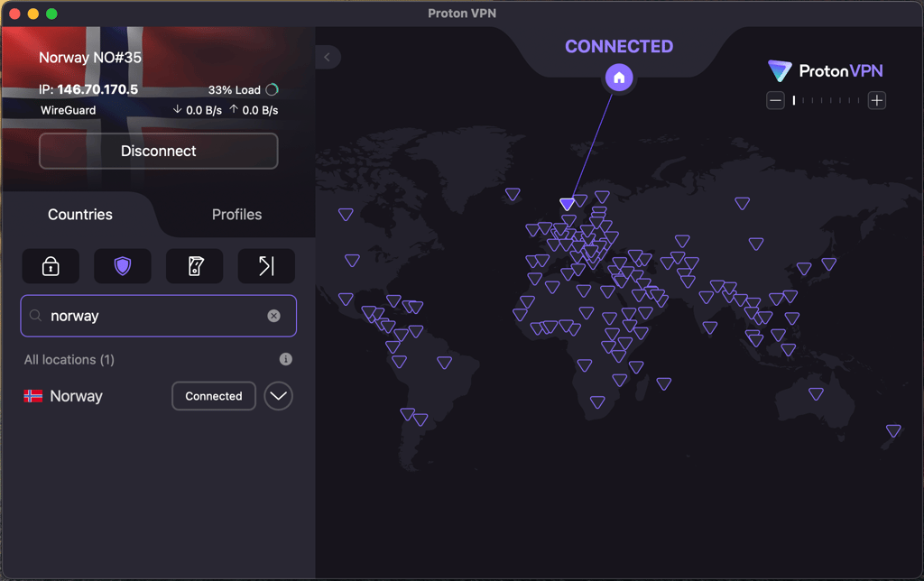Click the Norway NO#35 server name

point(90,57)
